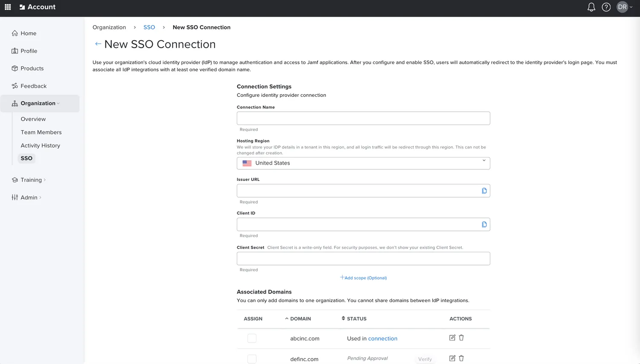The image size is (640, 364).
Task: Open the notifications bell
Action: coord(591,7)
